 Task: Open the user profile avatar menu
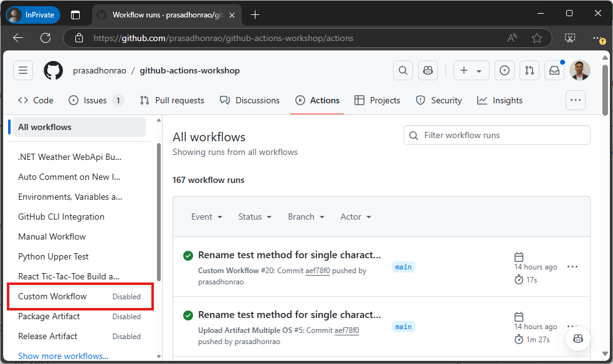[x=579, y=70]
